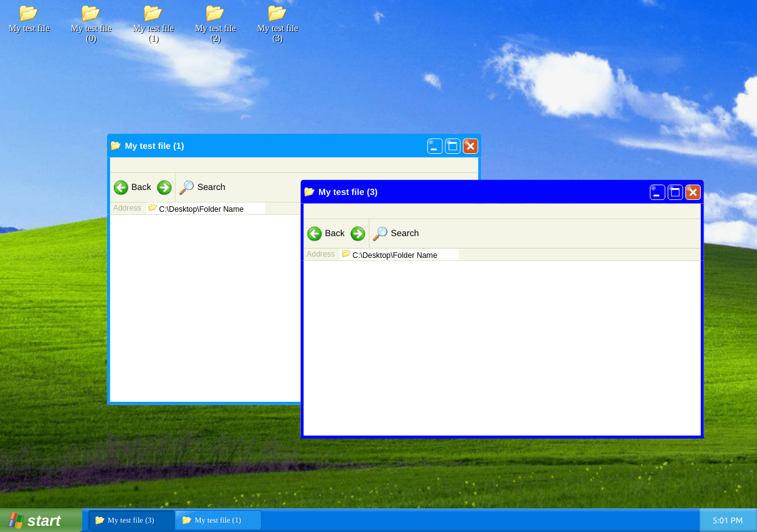Open My test file (1) desktop folder
This screenshot has height=532, width=757.
click(153, 23)
